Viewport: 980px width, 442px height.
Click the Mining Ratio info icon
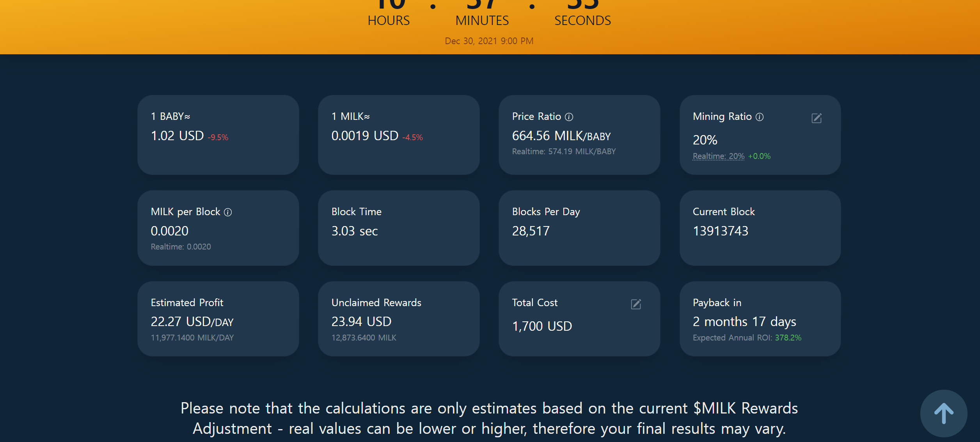(x=759, y=117)
